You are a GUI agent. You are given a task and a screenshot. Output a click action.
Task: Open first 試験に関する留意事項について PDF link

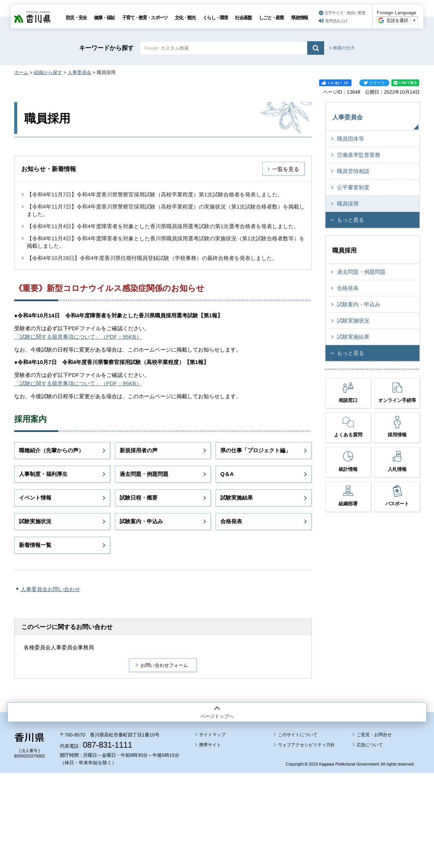78,337
